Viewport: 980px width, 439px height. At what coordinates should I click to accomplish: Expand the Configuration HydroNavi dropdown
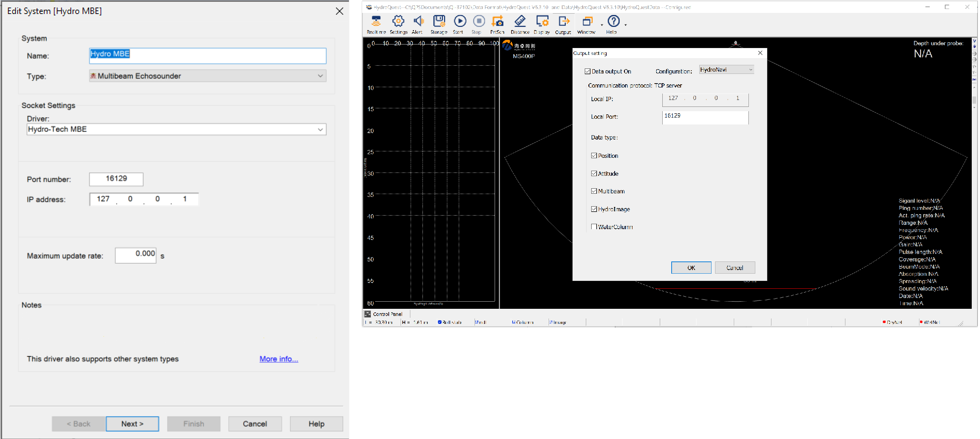[726, 70]
